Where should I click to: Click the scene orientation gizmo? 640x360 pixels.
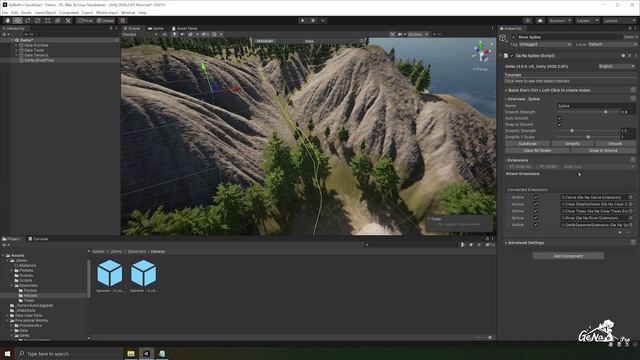click(482, 52)
